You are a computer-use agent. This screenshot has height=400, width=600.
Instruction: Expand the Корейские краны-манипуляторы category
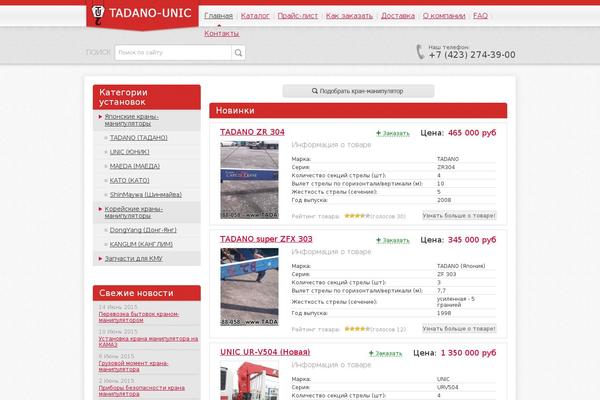coord(134,212)
